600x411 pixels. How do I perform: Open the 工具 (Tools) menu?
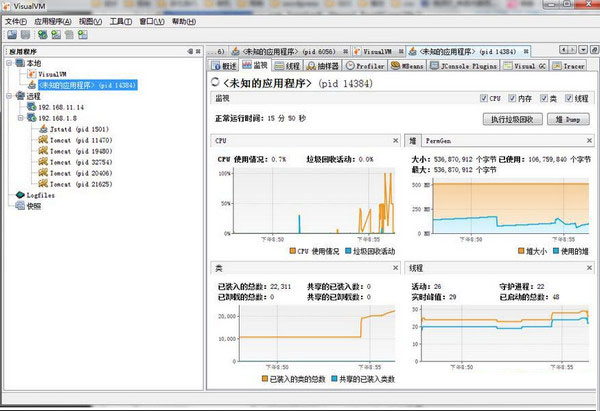click(x=120, y=20)
